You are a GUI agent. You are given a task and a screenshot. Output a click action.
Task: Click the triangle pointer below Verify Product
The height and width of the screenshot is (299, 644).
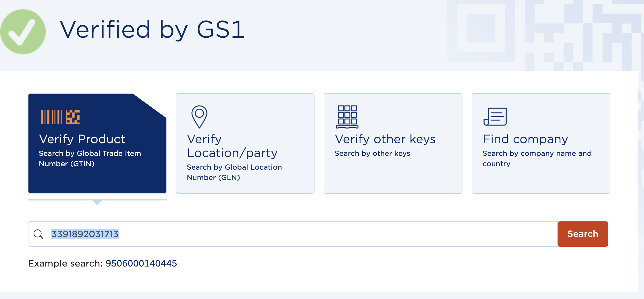[97, 202]
